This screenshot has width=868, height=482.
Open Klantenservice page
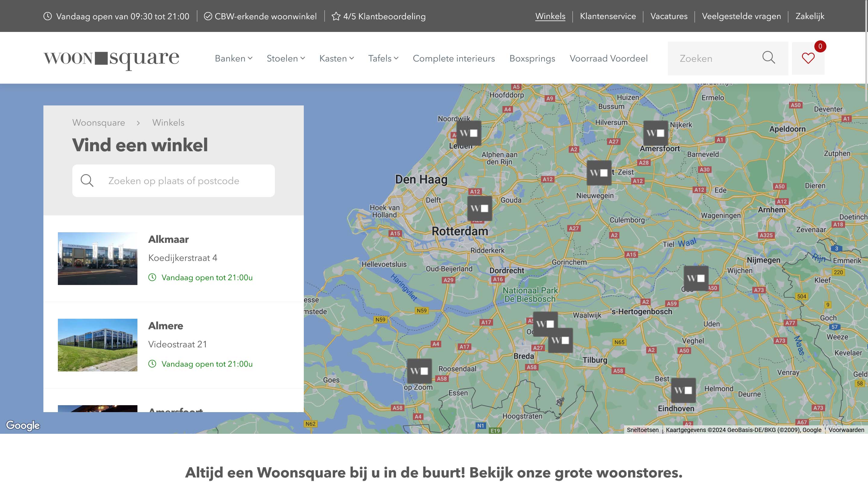pos(608,16)
